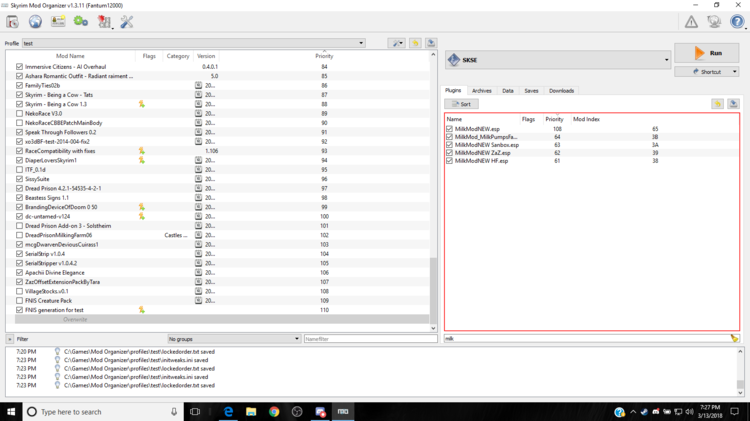This screenshot has width=750, height=421.
Task: Click the mod list vertical scrollbar thumb
Action: point(433,291)
